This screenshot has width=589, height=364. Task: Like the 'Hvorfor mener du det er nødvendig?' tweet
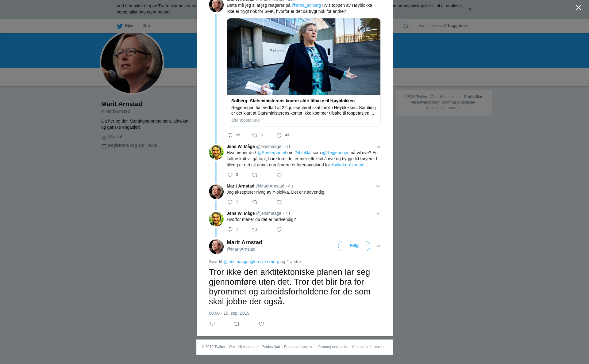tap(279, 229)
